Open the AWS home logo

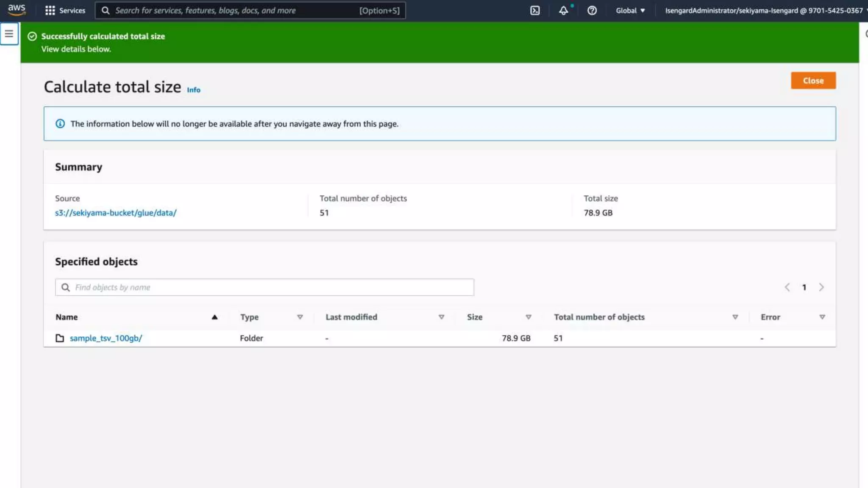(17, 9)
